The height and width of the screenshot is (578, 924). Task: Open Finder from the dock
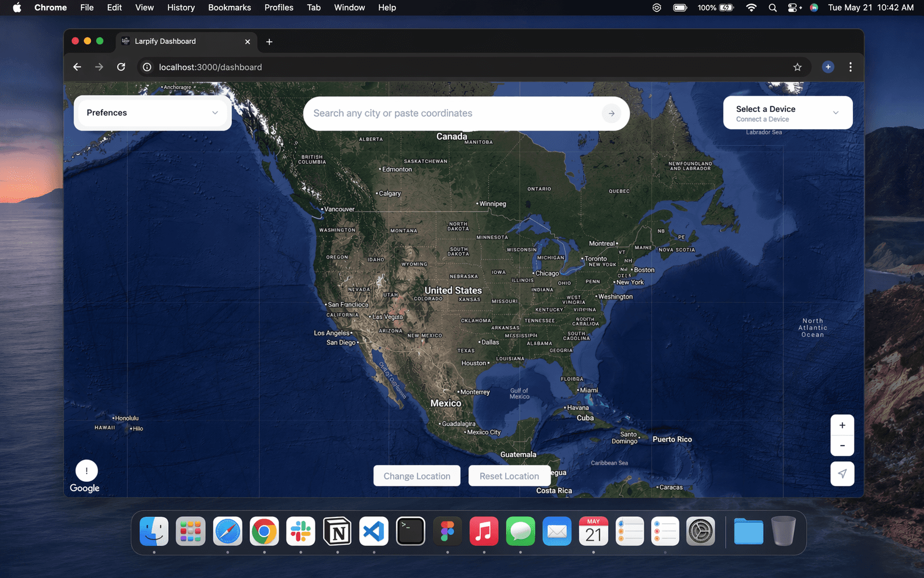click(x=154, y=531)
